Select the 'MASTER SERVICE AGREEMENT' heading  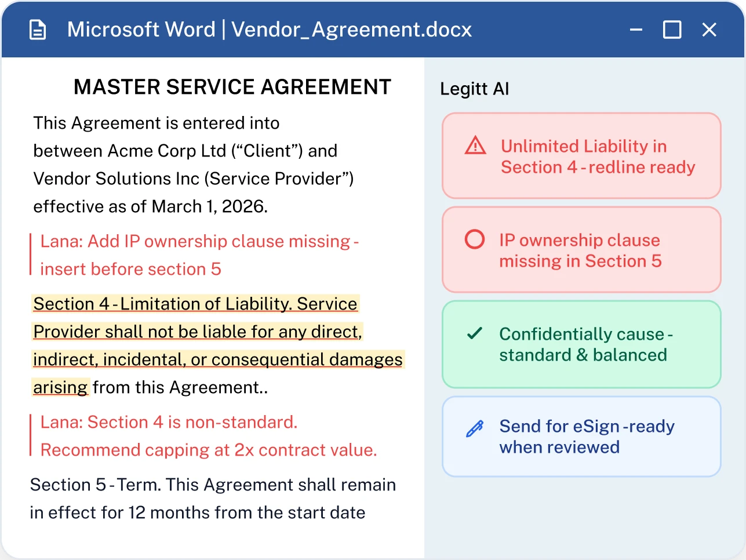232,86
